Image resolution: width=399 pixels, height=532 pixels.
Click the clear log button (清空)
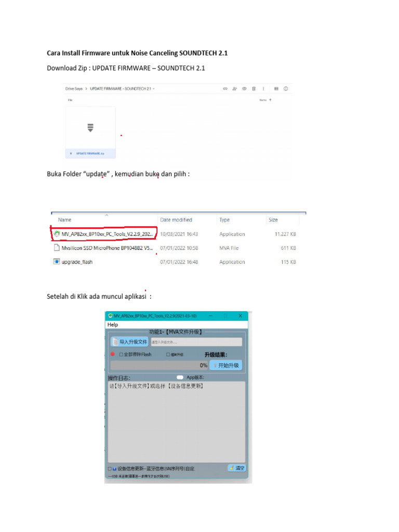coord(237,468)
